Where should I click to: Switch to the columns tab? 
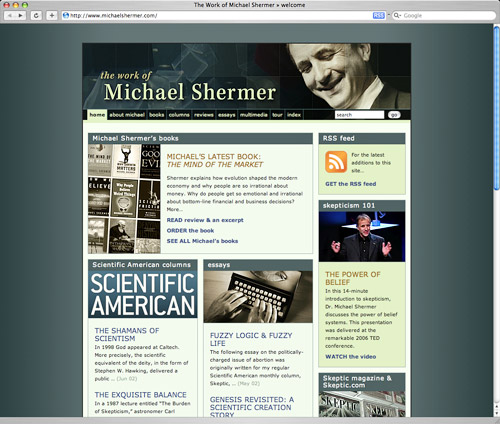coord(179,115)
